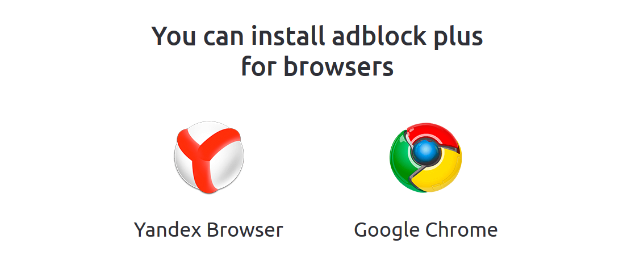Click the Yandex Browser logo icon
Viewport: 644px width, 273px height.
pyautogui.click(x=209, y=157)
